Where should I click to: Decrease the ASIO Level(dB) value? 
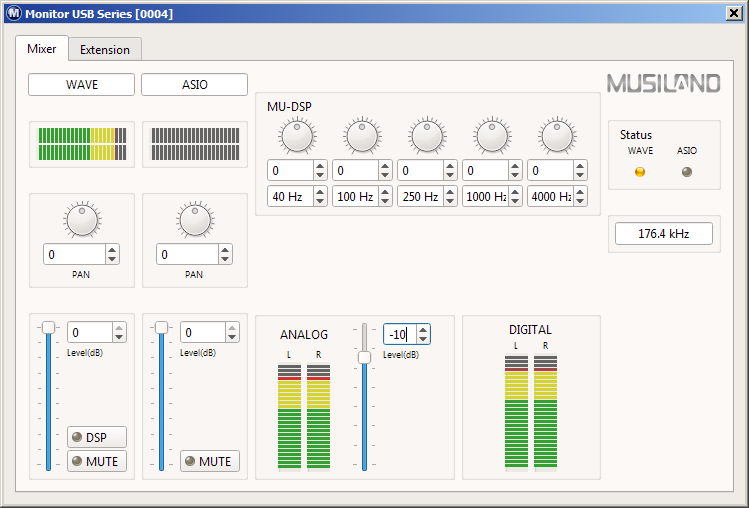(x=232, y=337)
